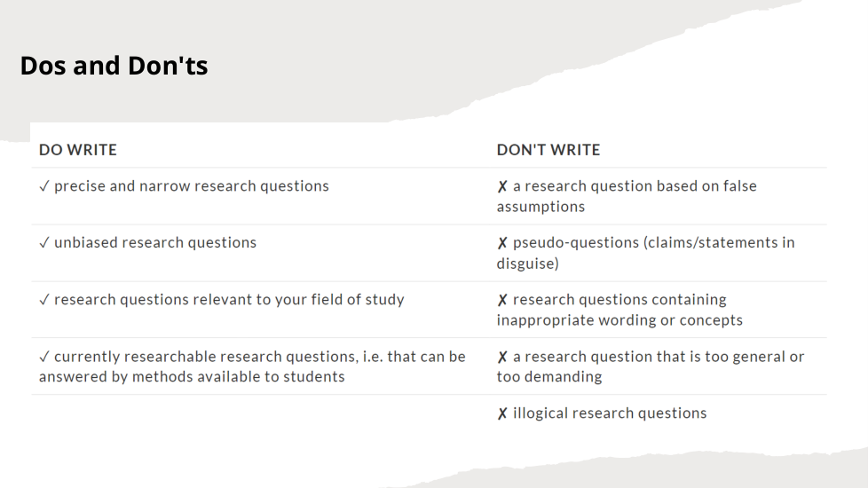Click the checkmark before "currently researchable"

[x=43, y=357]
